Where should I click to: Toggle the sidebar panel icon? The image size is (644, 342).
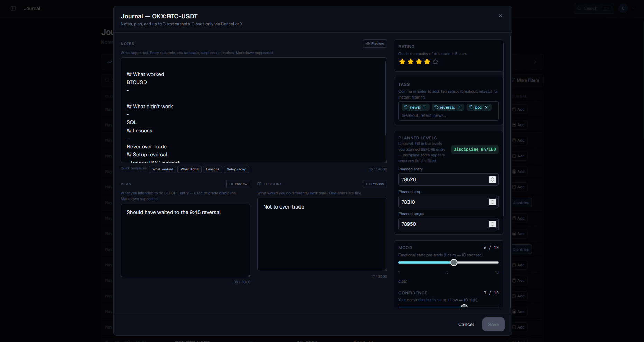(x=13, y=8)
